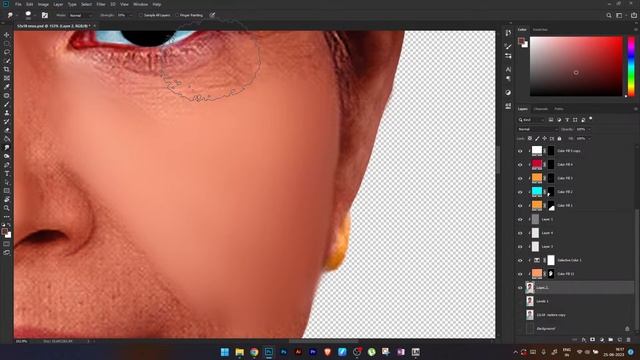Viewport: 640px width, 360px height.
Task: Switch to the Channels tab
Action: pos(540,109)
